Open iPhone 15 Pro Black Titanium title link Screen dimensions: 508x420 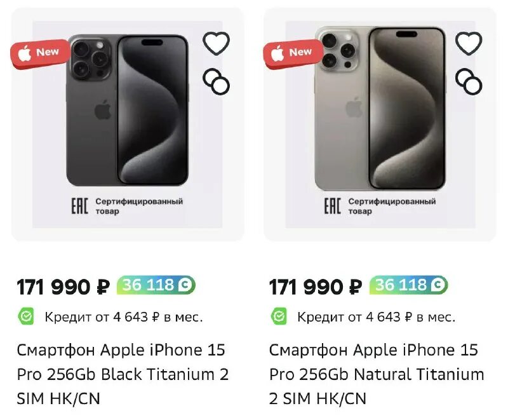click(122, 374)
